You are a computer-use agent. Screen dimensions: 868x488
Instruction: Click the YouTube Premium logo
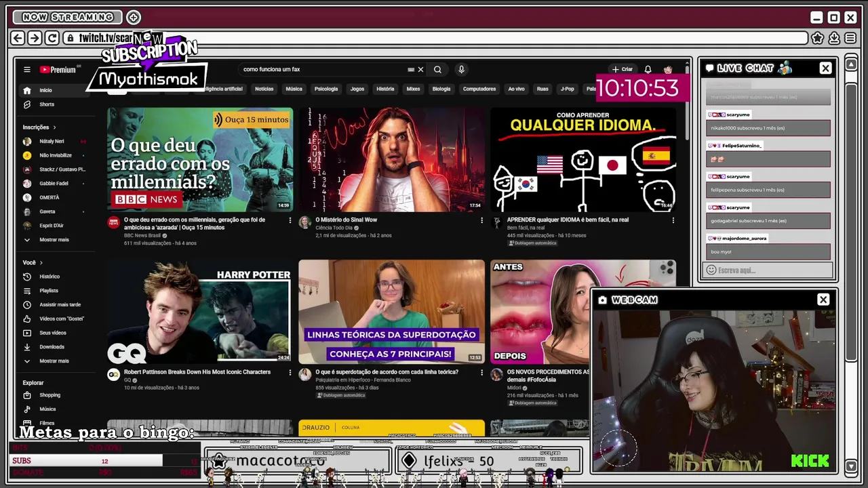tap(58, 69)
